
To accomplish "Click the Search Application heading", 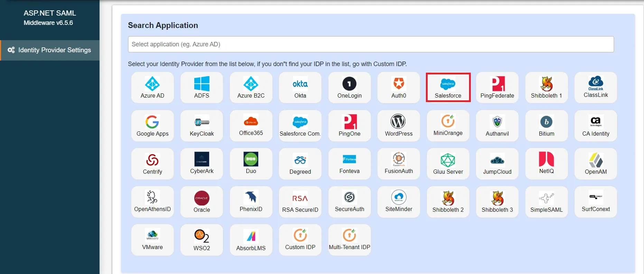I will 163,25.
